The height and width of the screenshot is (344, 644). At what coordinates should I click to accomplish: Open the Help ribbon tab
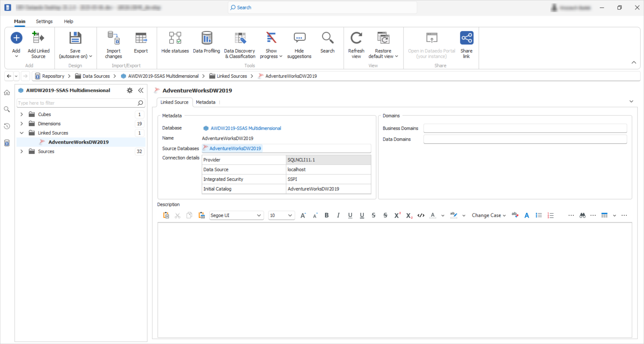[68, 21]
